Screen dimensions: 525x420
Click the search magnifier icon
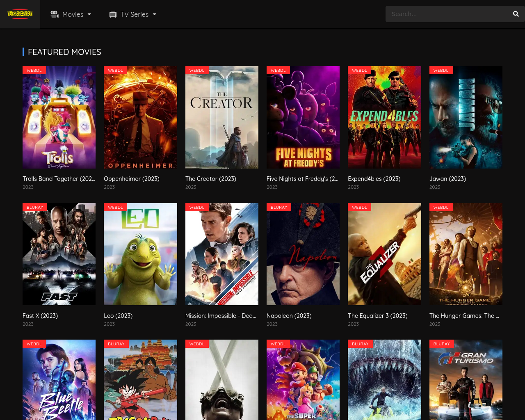click(516, 14)
